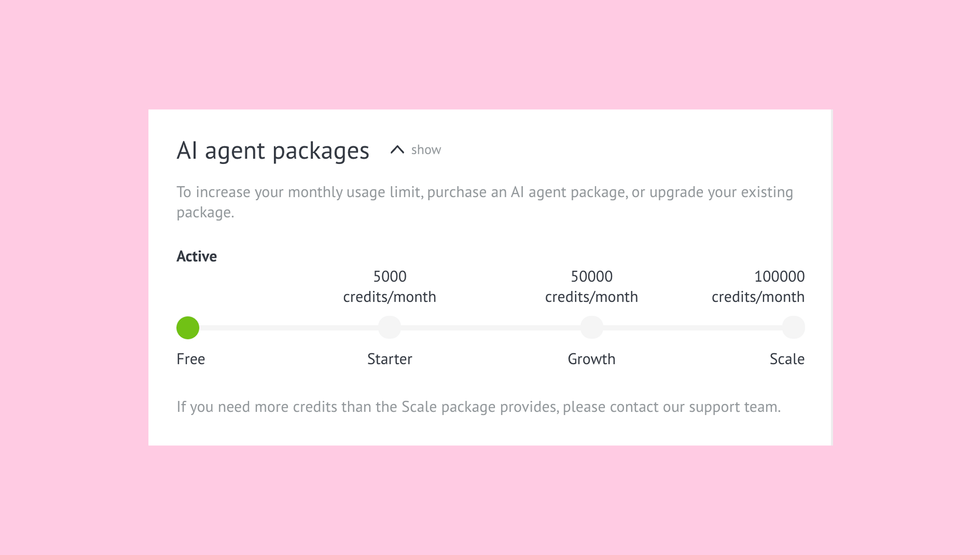Click the bold "Active" status label
This screenshot has height=555, width=980.
[197, 257]
